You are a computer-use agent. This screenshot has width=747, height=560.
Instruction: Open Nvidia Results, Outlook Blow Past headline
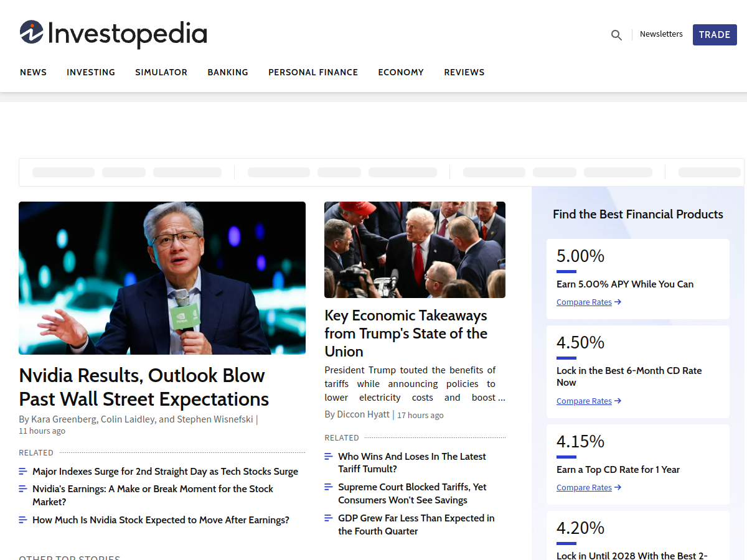(x=144, y=387)
